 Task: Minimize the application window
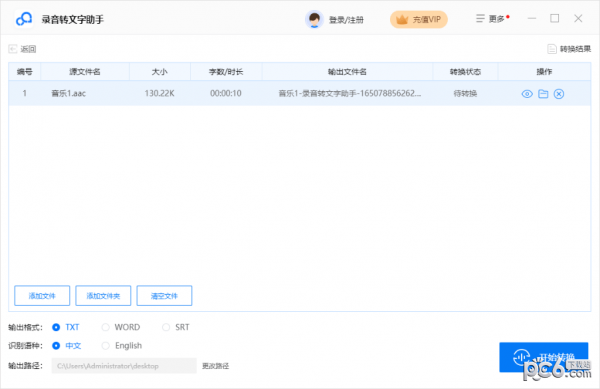click(532, 18)
